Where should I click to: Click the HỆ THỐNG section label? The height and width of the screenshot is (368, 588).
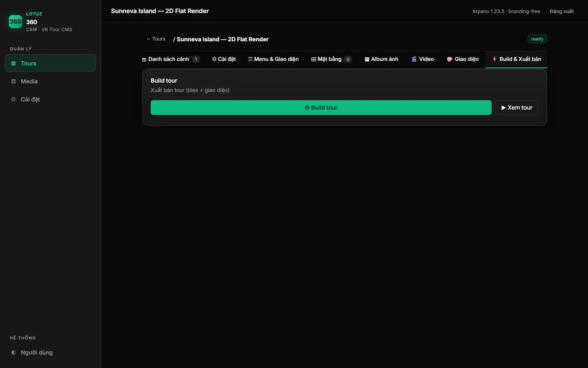23,338
